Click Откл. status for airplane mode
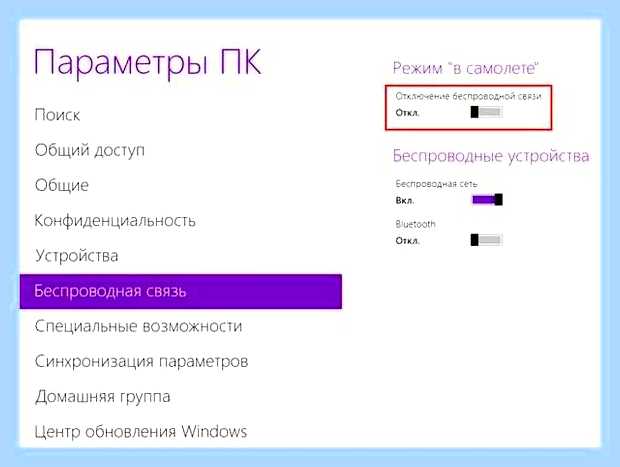Viewport: 620px width, 467px height. (407, 113)
